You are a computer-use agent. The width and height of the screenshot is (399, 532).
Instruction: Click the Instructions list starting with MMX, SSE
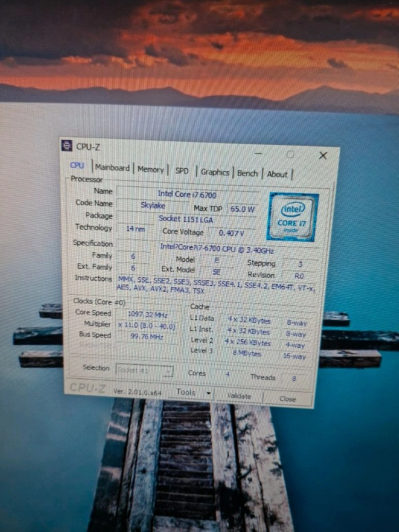pos(216,285)
